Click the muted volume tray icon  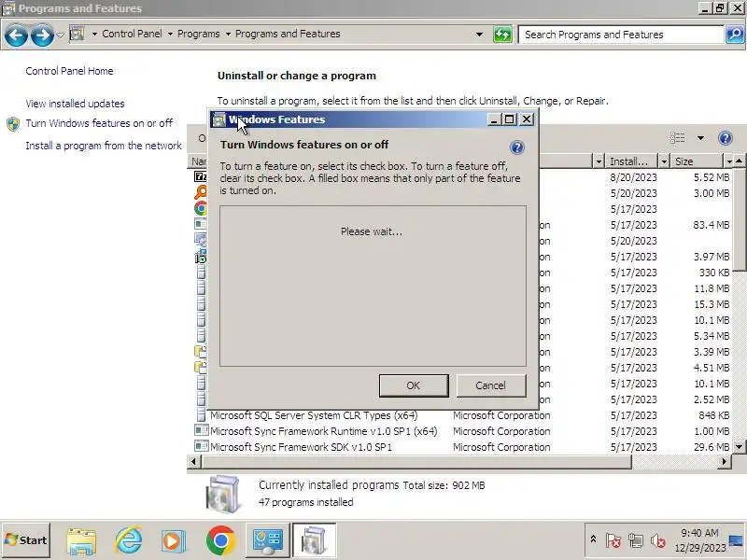coord(658,540)
